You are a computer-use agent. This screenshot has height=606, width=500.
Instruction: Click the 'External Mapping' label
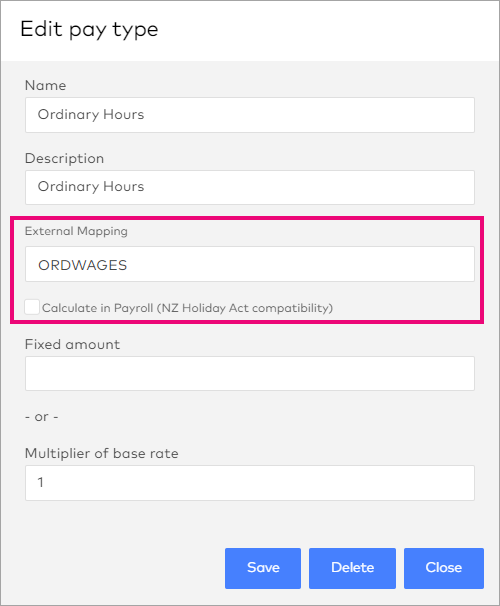[x=76, y=231]
